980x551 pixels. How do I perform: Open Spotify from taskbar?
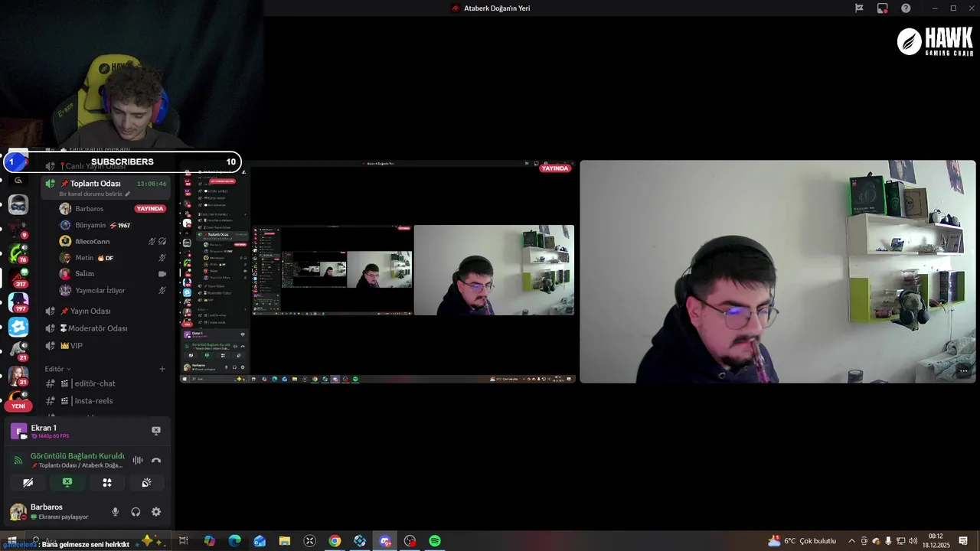[435, 541]
